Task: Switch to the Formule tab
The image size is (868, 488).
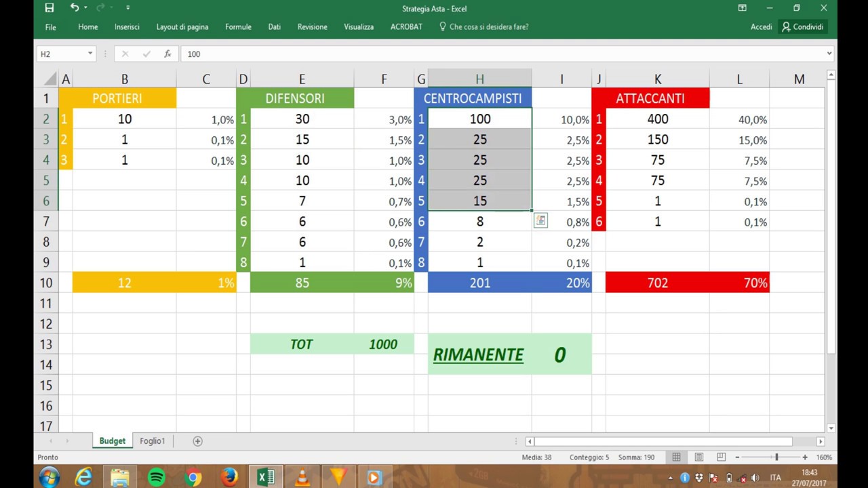Action: [x=238, y=27]
